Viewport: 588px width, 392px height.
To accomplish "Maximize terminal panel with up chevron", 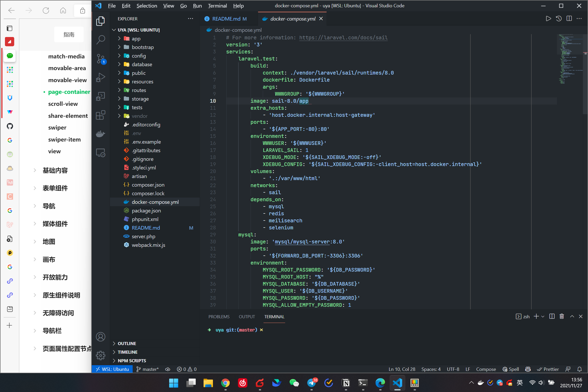I will click(x=572, y=316).
